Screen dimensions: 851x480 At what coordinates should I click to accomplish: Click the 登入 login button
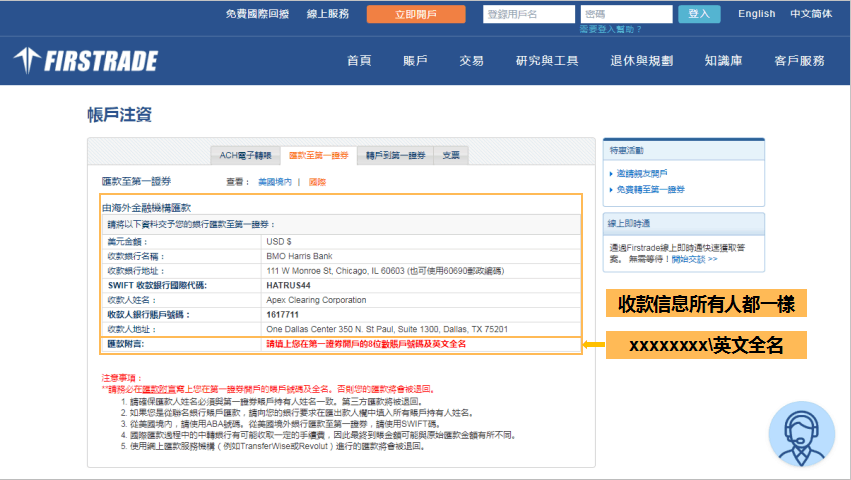pos(699,14)
